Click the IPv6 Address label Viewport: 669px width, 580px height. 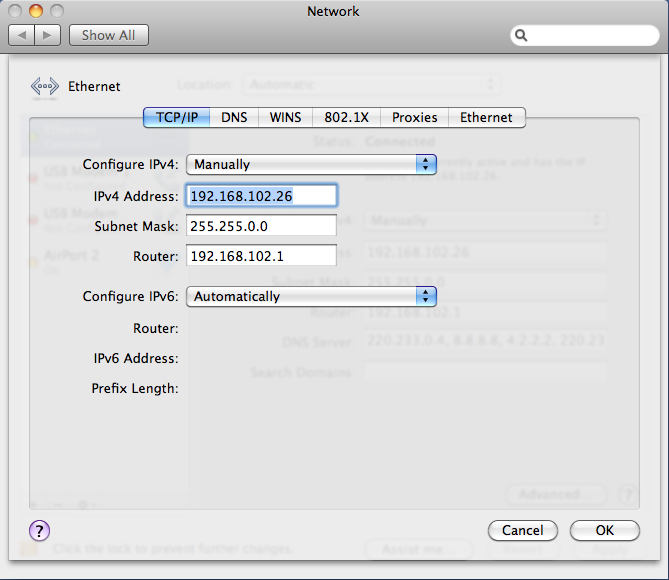click(136, 358)
